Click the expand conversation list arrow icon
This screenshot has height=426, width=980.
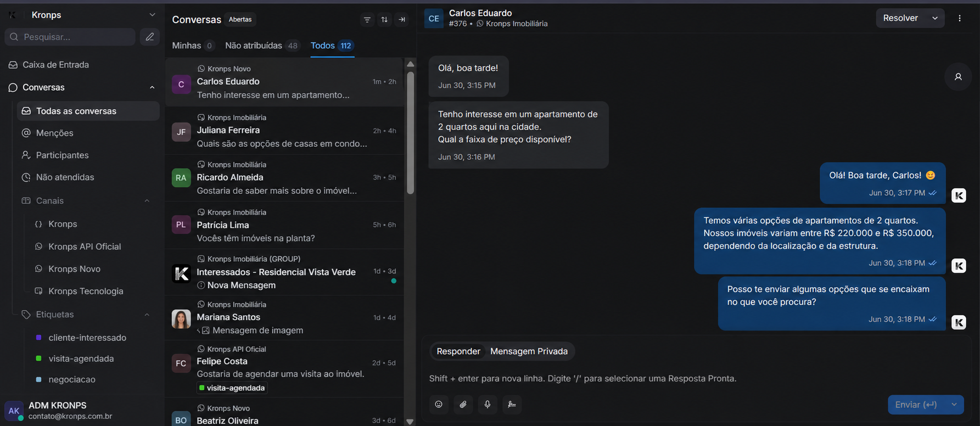click(402, 20)
